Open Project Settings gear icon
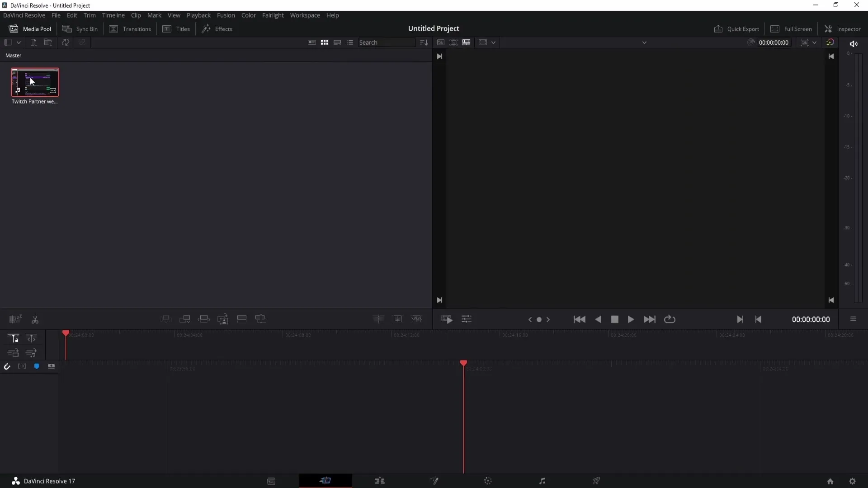868x488 pixels. [852, 481]
